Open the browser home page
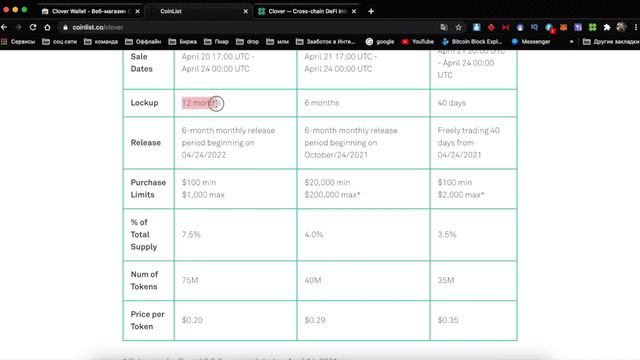Screen dimensions: 640x360 47,27
